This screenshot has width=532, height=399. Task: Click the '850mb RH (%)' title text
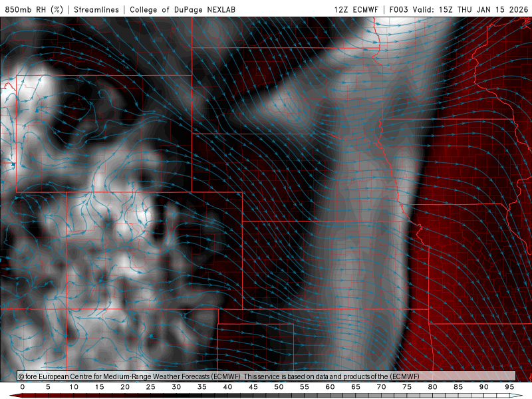point(34,9)
